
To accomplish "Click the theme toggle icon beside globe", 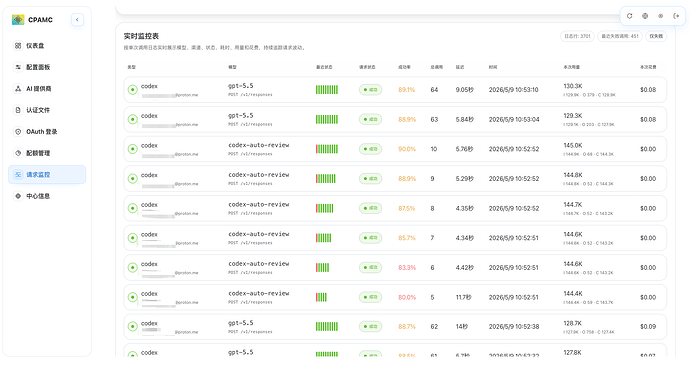I will click(661, 16).
